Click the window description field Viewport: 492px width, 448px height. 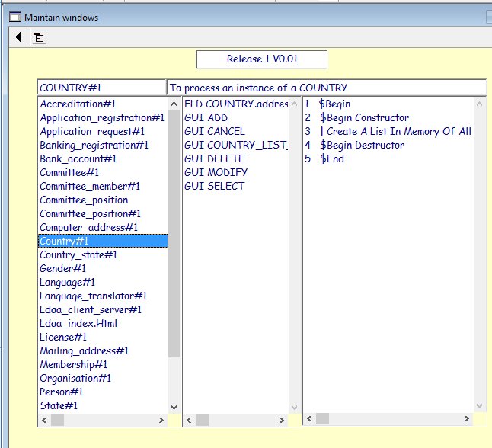click(326, 88)
